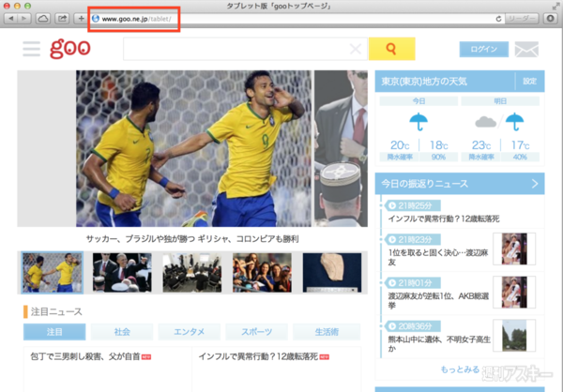Click 20時36分 time marker
563x392 pixels.
click(413, 326)
